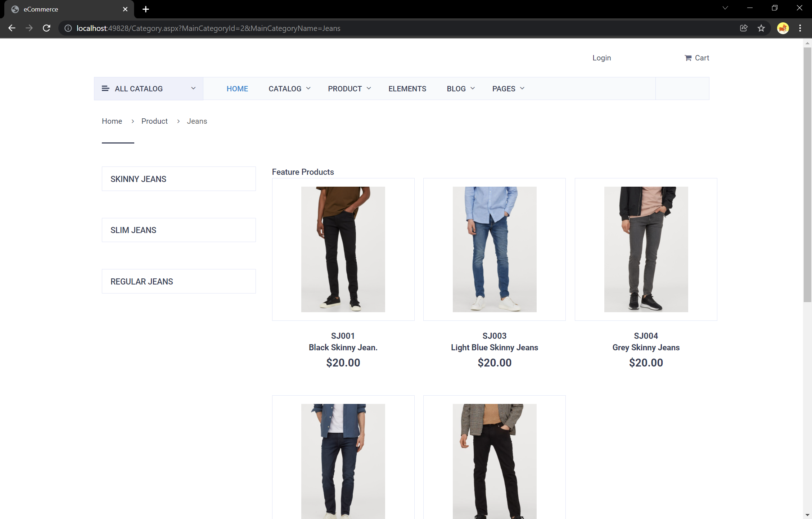The height and width of the screenshot is (519, 812).
Task: Expand the PRODUCT menu chevron
Action: (x=369, y=88)
